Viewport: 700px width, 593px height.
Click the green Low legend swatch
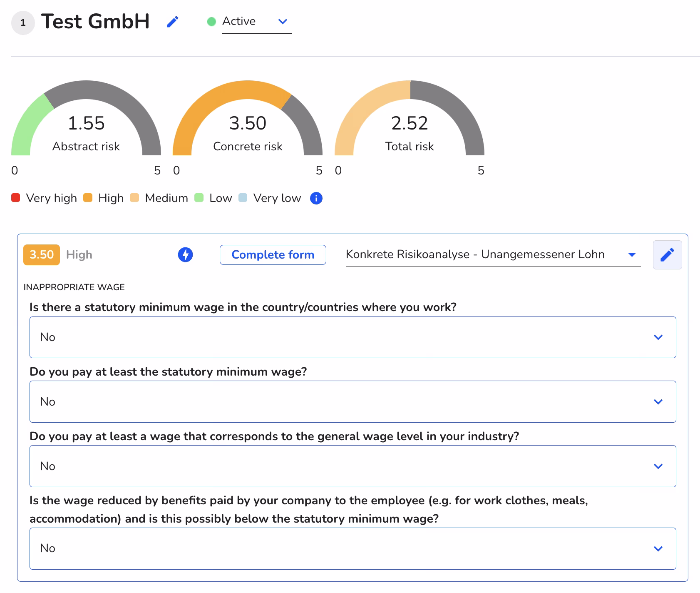pos(199,198)
